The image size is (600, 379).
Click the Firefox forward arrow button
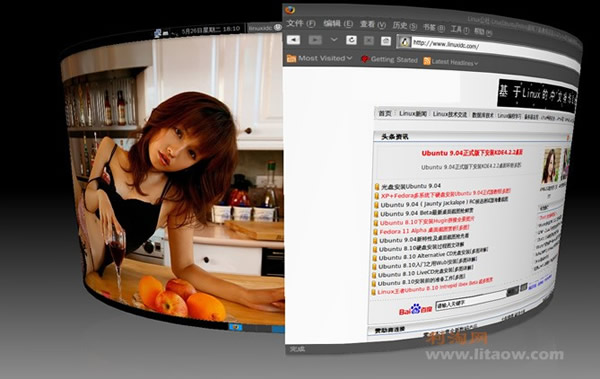click(x=315, y=40)
